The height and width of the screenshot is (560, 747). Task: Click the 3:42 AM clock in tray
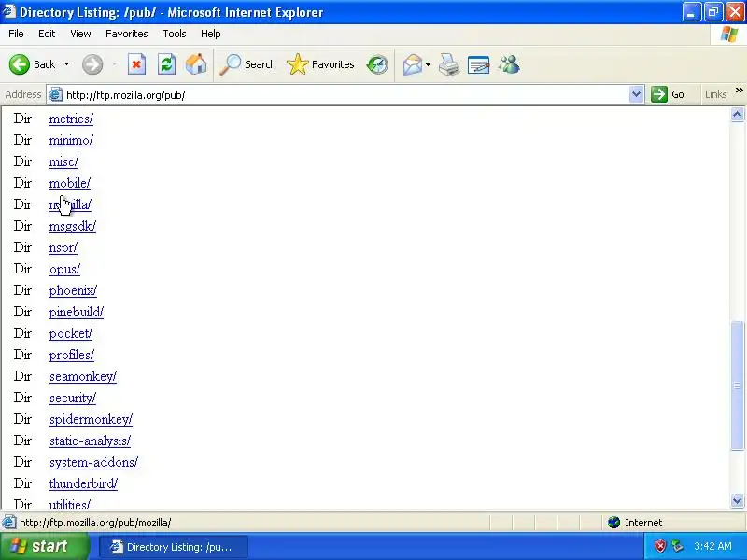click(x=712, y=546)
